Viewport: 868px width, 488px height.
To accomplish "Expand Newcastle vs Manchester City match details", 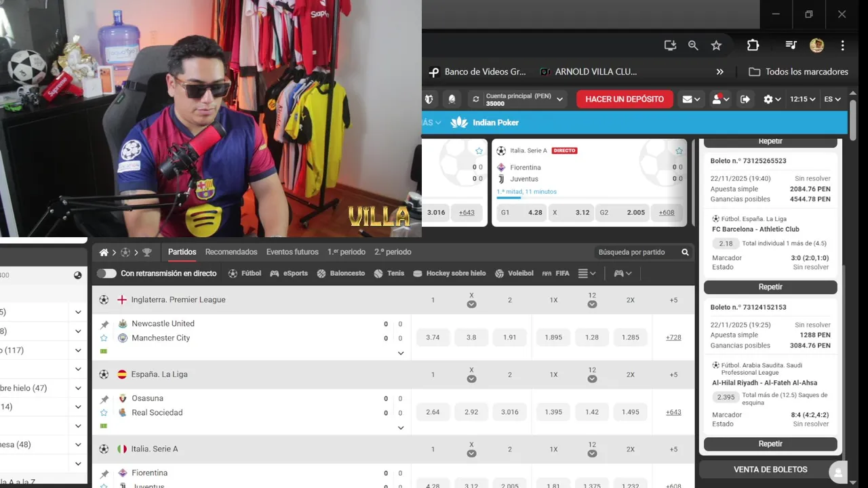I will click(401, 353).
